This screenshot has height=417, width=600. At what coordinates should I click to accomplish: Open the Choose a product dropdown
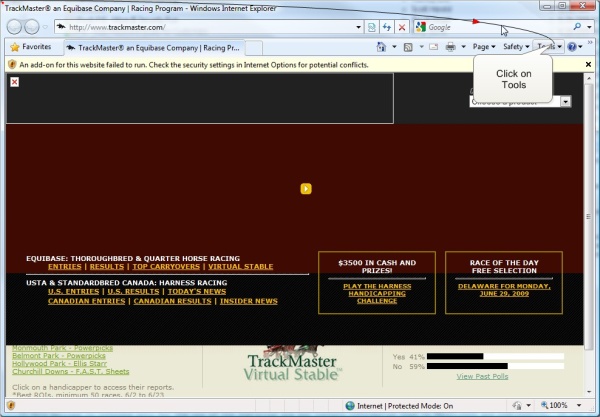(520, 101)
